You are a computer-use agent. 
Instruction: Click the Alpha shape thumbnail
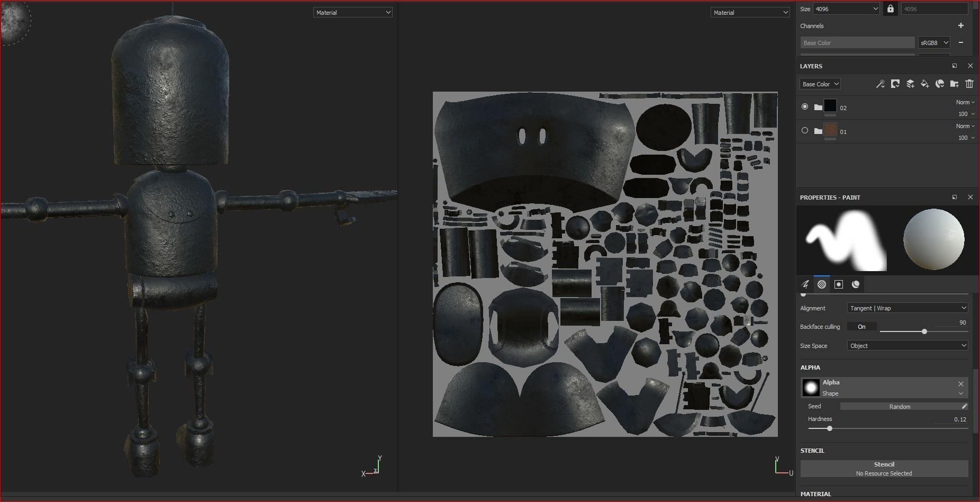pos(811,388)
